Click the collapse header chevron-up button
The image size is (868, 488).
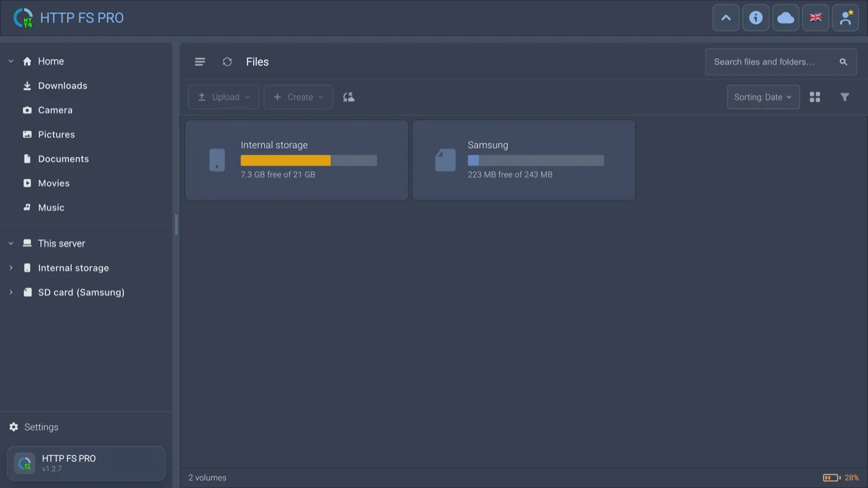tap(726, 18)
